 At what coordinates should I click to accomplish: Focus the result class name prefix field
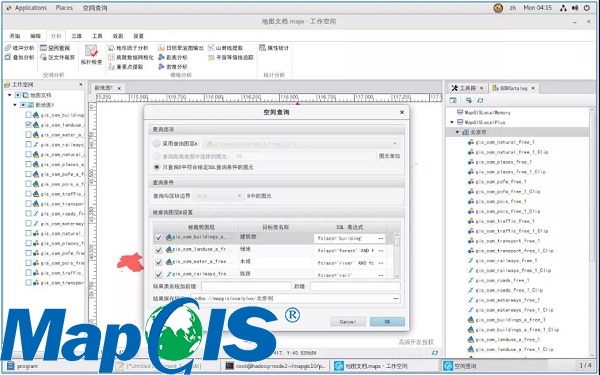(246, 286)
